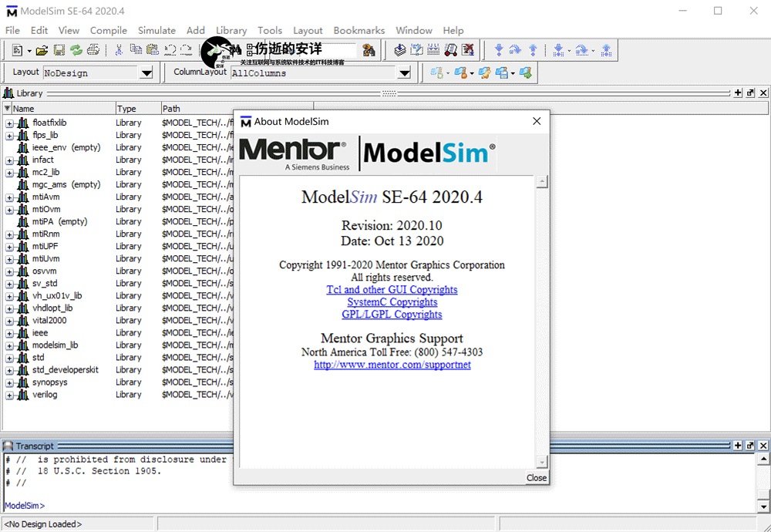Click the Find icon in the toolbar
The height and width of the screenshot is (532, 771).
coord(369,50)
